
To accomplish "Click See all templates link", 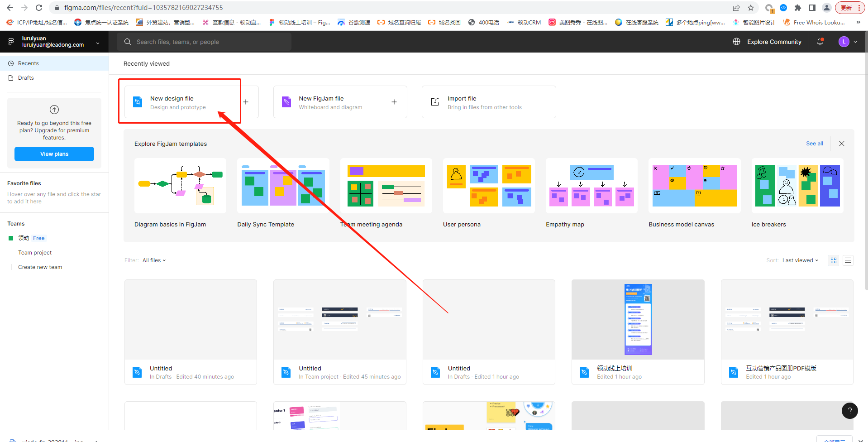I will pyautogui.click(x=814, y=144).
